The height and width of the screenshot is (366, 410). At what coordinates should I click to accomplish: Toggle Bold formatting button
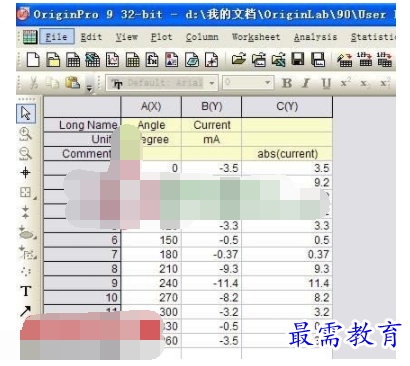click(x=287, y=83)
